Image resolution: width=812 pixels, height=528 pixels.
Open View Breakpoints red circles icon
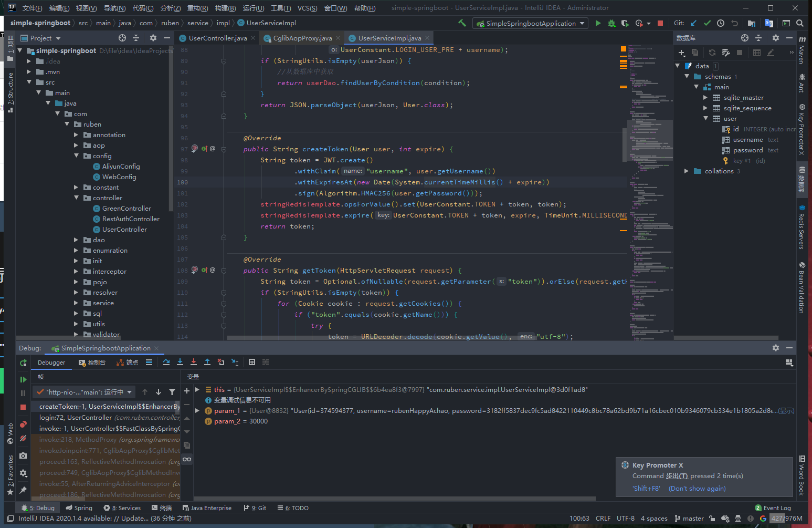pyautogui.click(x=23, y=425)
